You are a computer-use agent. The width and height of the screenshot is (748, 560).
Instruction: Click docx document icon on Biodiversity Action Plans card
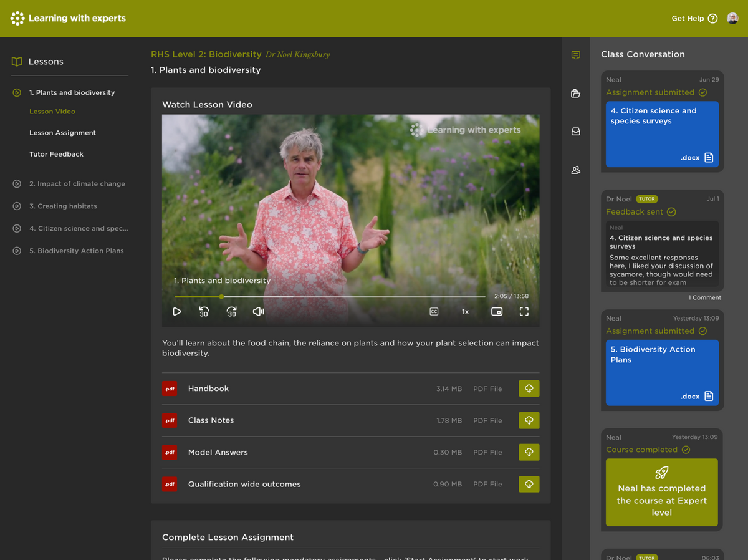(709, 396)
